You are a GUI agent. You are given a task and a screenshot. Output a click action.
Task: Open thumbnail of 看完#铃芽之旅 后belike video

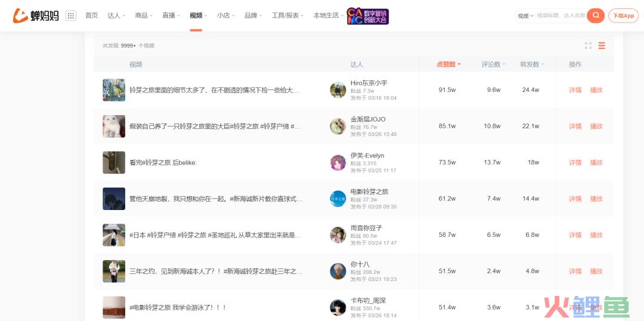point(114,162)
